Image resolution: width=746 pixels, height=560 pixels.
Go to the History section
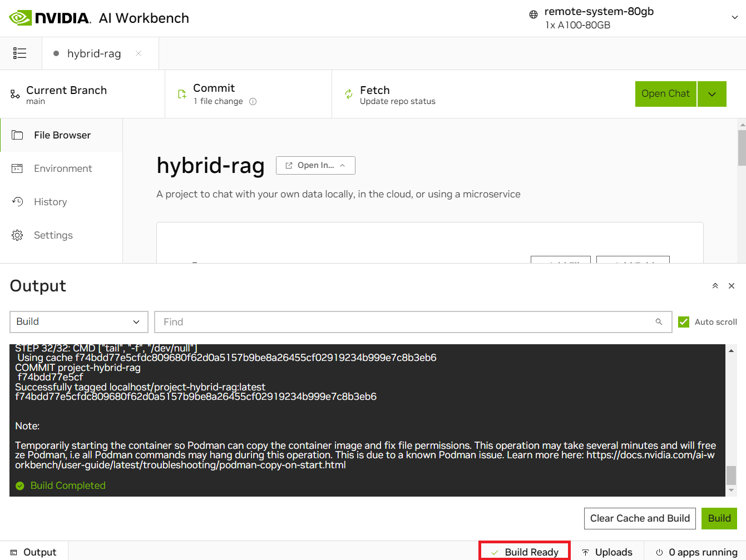point(62,202)
